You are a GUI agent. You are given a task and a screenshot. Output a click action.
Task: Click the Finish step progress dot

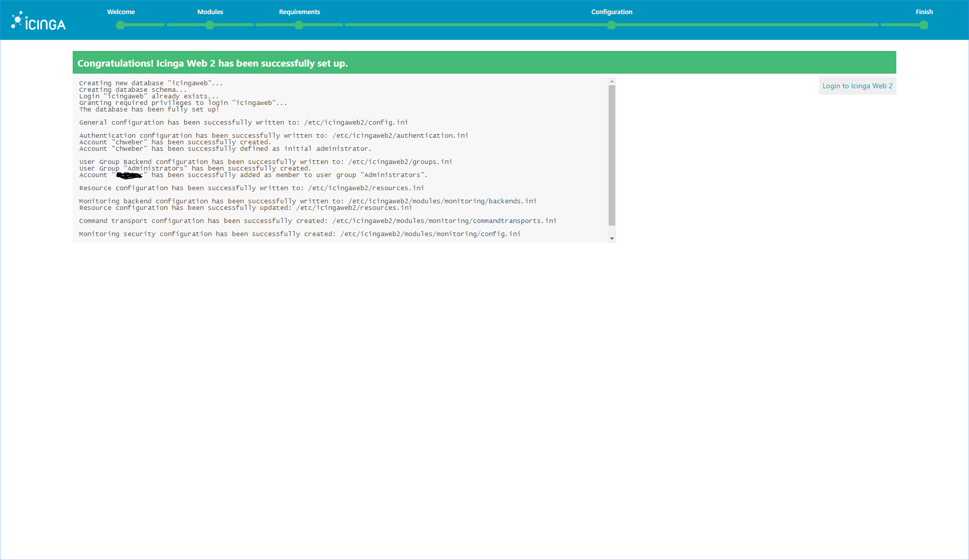(924, 25)
